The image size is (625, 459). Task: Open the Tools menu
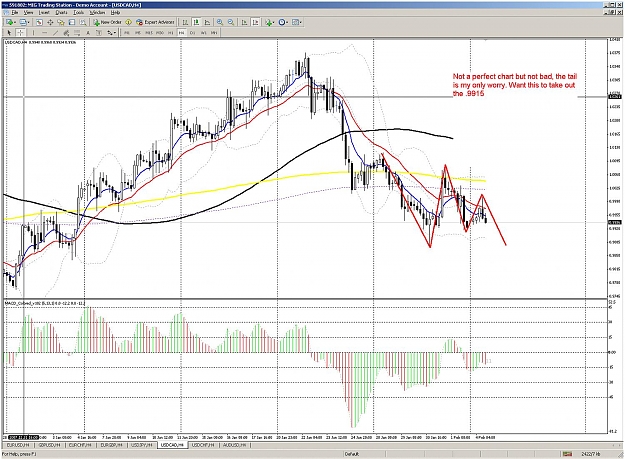pos(79,12)
